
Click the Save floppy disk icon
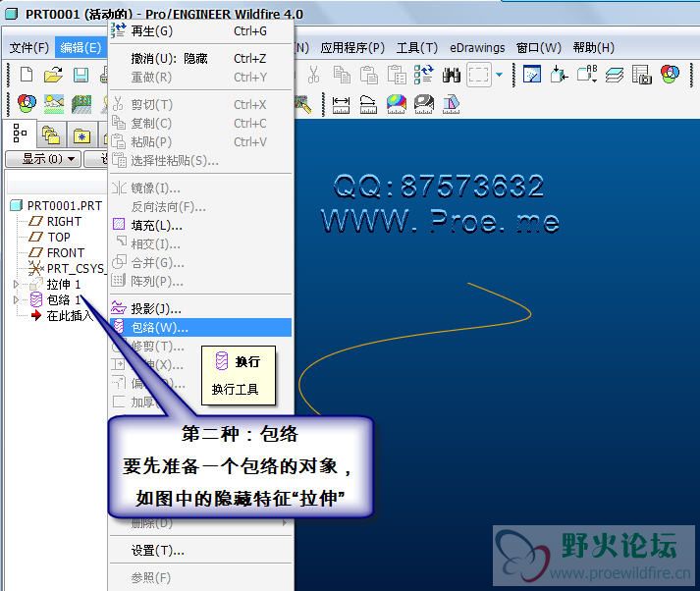(81, 75)
